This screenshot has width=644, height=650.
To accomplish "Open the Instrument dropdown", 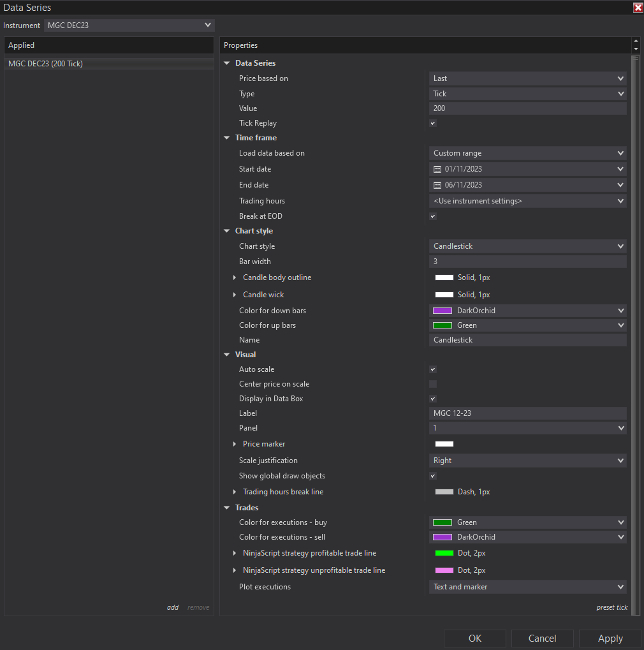I will pos(129,25).
